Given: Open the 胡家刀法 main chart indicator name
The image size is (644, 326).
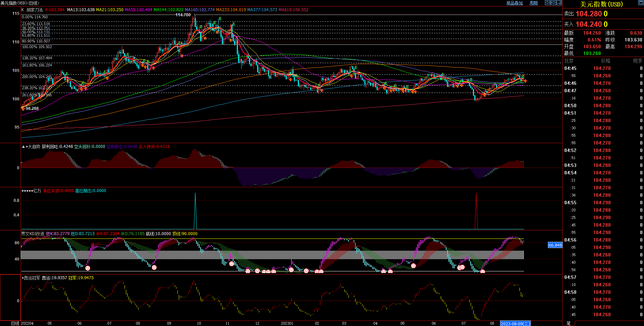Looking at the screenshot, I should tap(35, 10).
